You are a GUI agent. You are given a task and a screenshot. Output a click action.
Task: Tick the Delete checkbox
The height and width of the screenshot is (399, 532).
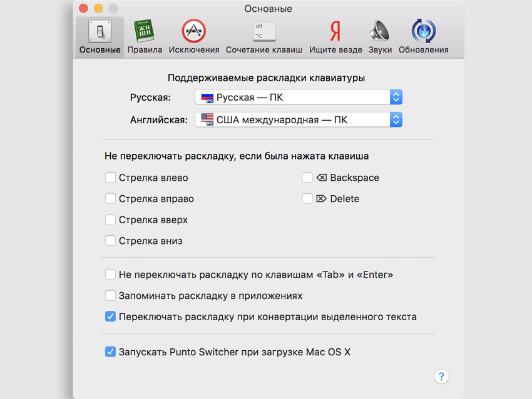(307, 198)
